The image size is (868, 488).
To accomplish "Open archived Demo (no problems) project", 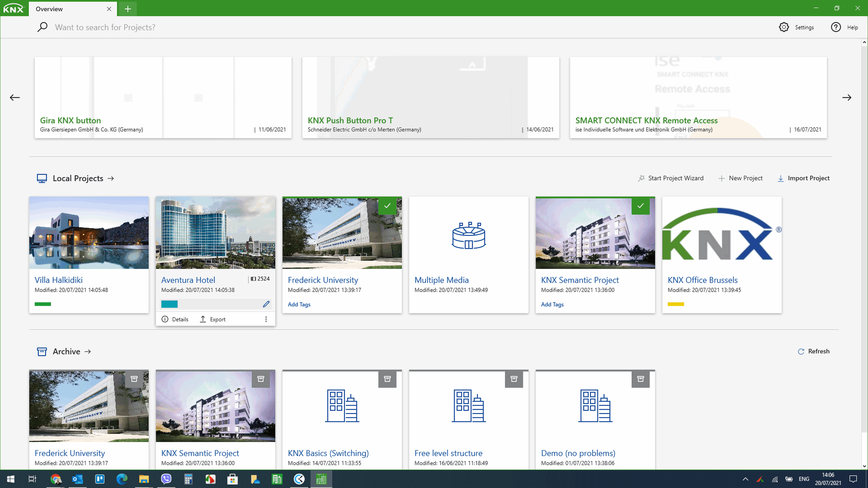I will (x=595, y=420).
